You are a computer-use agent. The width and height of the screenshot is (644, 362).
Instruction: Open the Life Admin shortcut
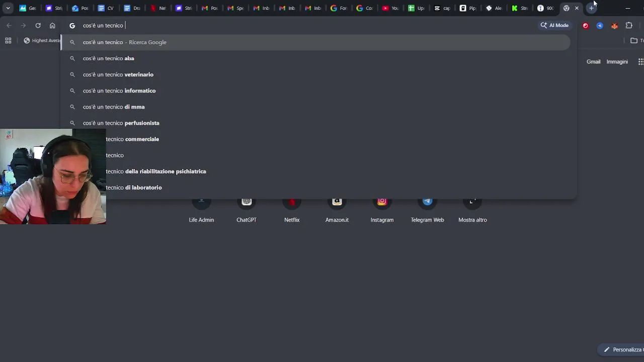[201, 210]
